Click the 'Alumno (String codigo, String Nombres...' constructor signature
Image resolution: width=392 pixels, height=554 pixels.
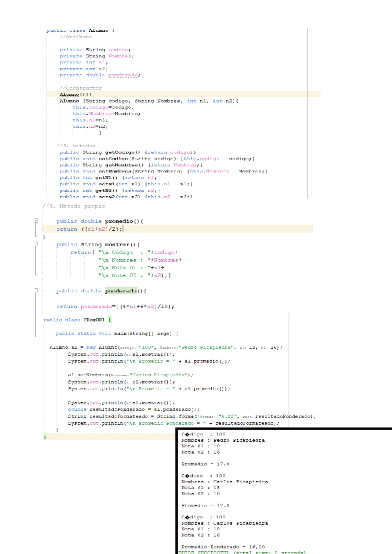(149, 101)
